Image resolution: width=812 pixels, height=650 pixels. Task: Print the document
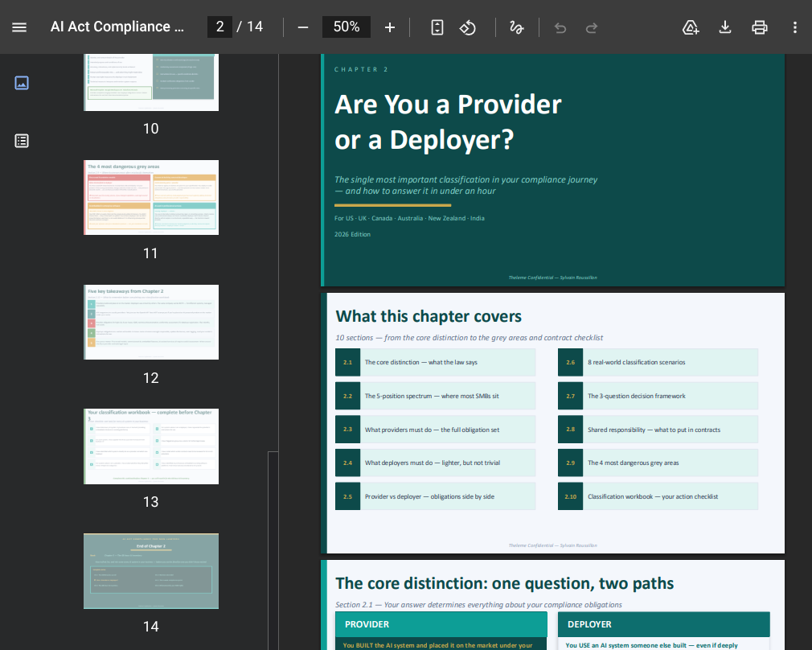tap(760, 27)
